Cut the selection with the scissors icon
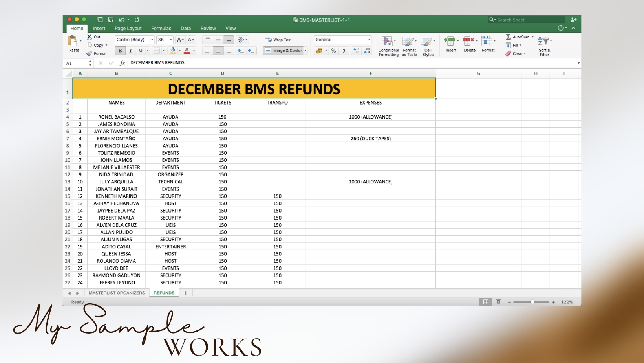Viewport: 644px width, 363px height. 89,37
